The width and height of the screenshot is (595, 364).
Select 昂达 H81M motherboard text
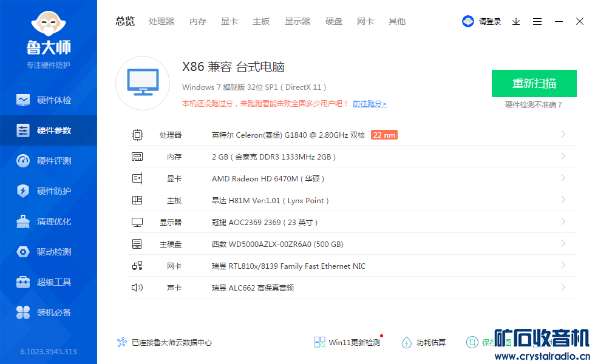[270, 201]
